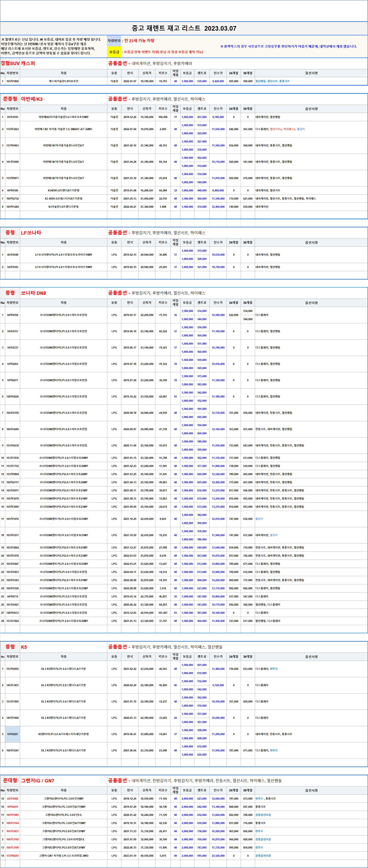
Task: Click the highlighted plate cell "10하0207"
Action: [x=13, y=734]
